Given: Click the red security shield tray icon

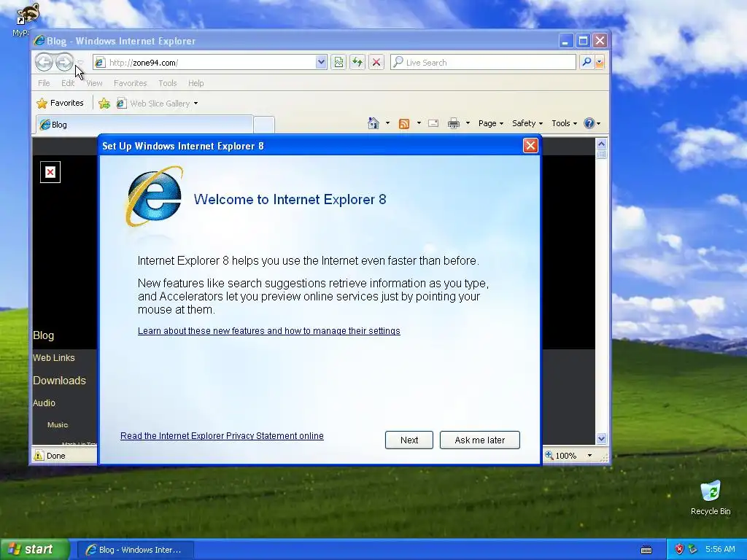Looking at the screenshot, I should point(679,550).
